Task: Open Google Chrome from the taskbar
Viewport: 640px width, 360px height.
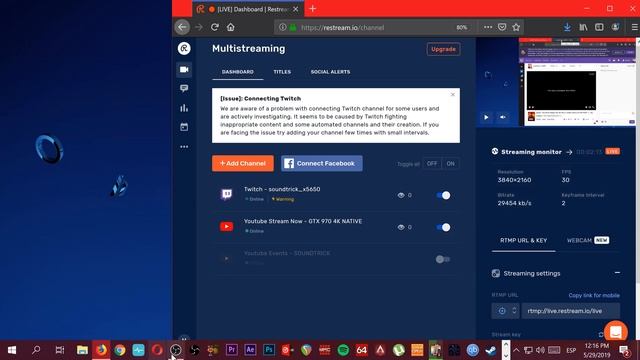Action: pyautogui.click(x=120, y=350)
